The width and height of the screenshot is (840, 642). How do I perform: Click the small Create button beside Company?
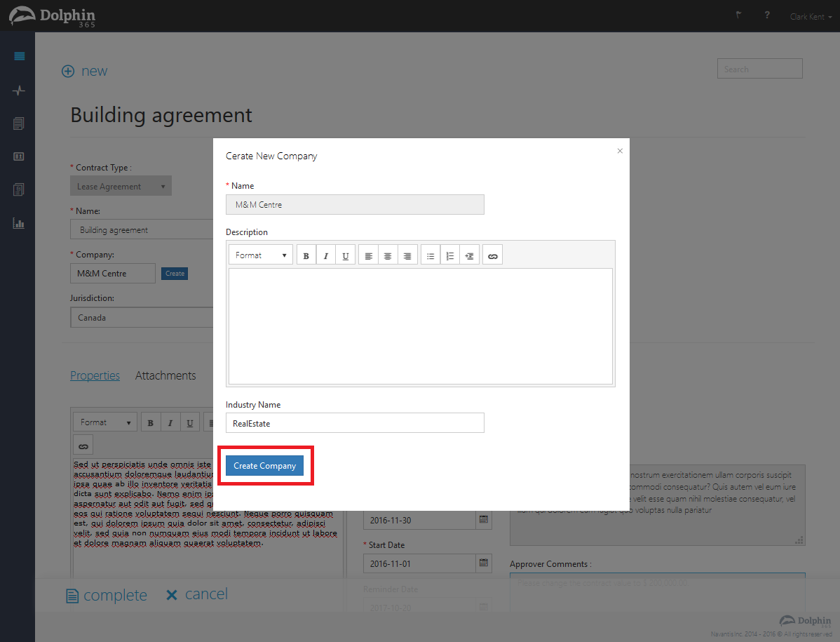point(175,274)
